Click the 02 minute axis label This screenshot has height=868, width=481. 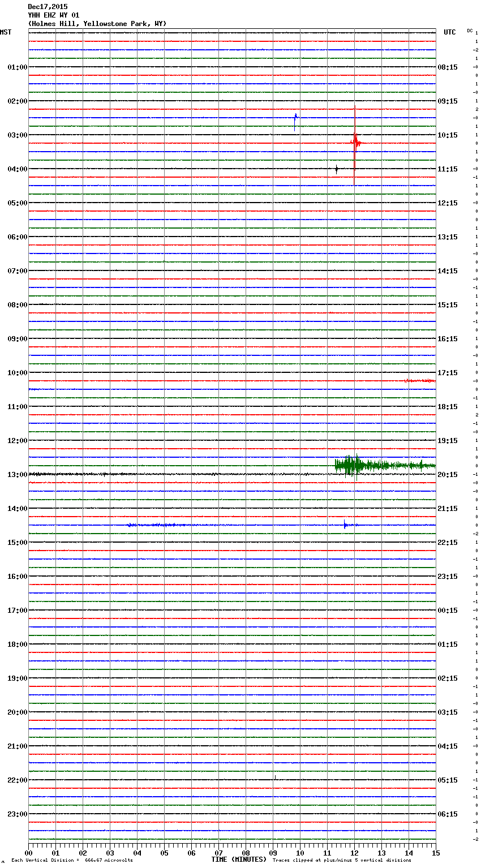pyautogui.click(x=83, y=853)
